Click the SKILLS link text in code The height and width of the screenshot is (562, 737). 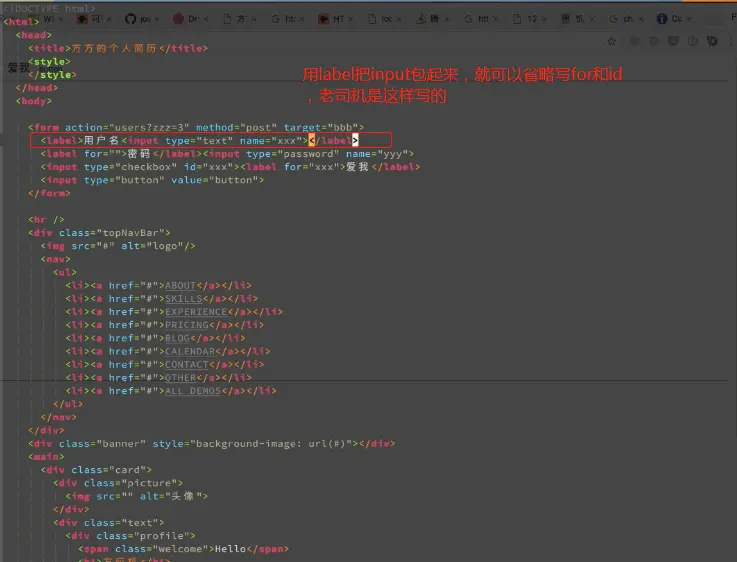click(x=183, y=298)
